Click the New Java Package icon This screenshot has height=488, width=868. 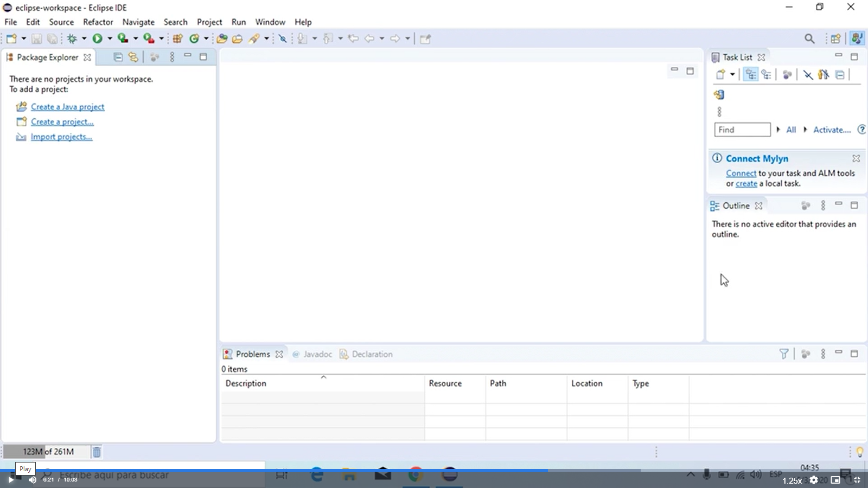pyautogui.click(x=177, y=38)
